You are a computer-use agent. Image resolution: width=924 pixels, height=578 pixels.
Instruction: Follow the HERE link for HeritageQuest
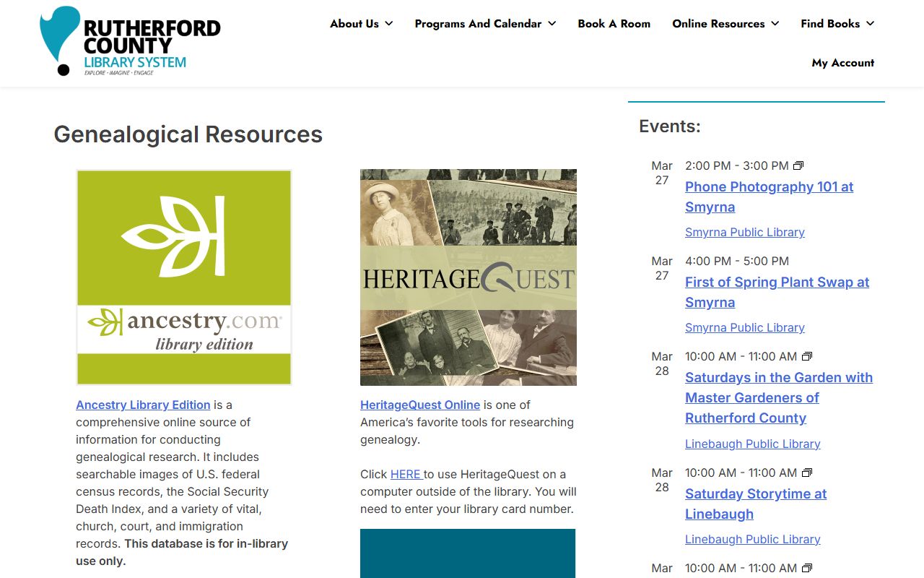tap(406, 474)
